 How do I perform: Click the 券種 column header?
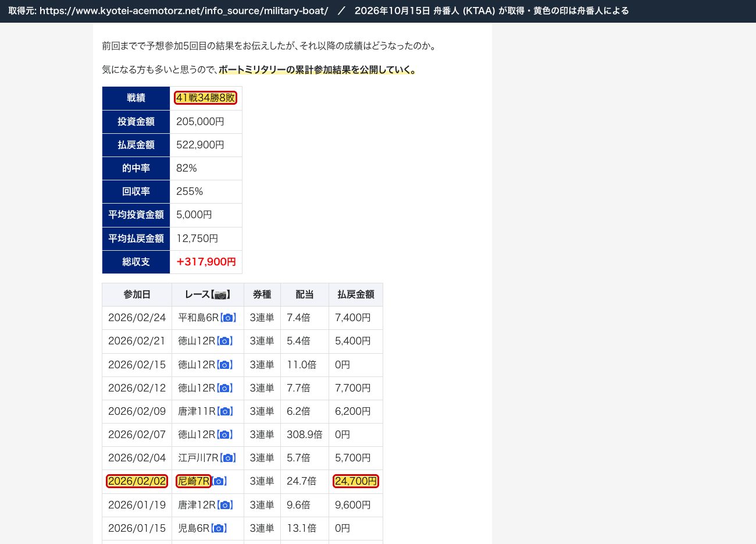click(262, 295)
